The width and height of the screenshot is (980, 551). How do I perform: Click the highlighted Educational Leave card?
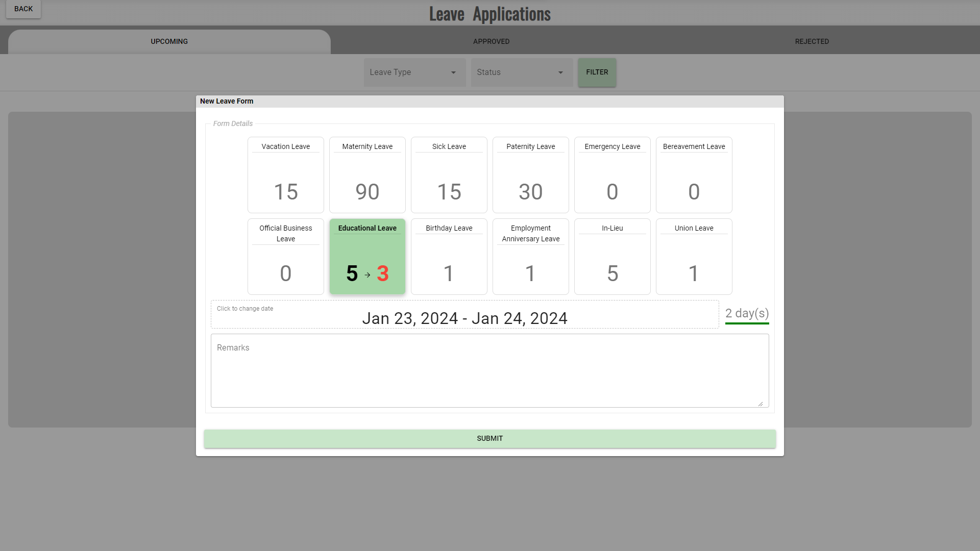tap(367, 257)
